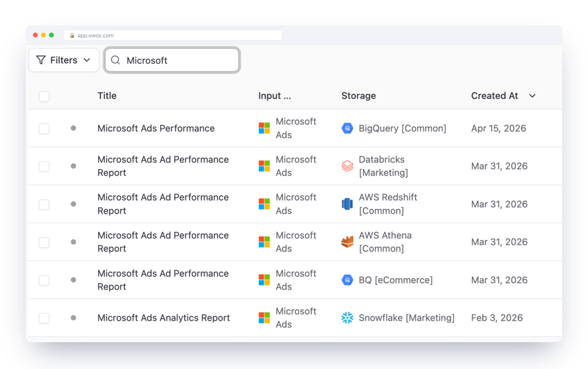Screen dimensions: 588x369
Task: Click Microsoft logo in the BigQuery [Common] row
Action: coord(264,128)
